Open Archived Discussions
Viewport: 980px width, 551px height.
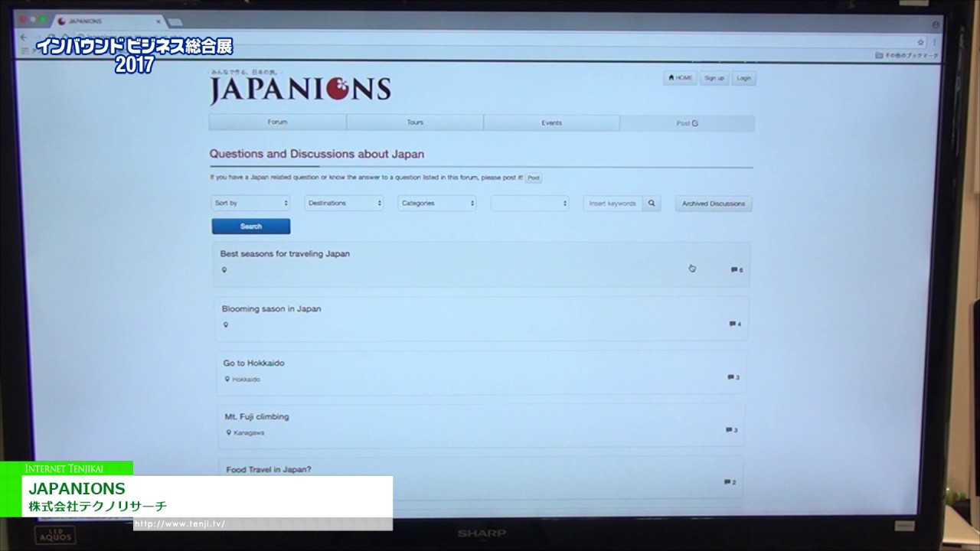[713, 204]
